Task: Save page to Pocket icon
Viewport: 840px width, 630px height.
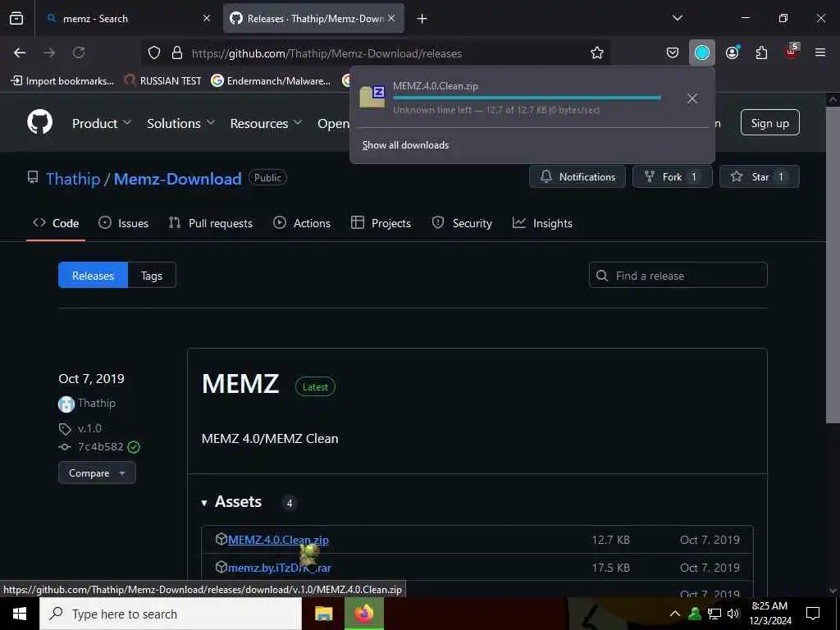Action: click(673, 52)
